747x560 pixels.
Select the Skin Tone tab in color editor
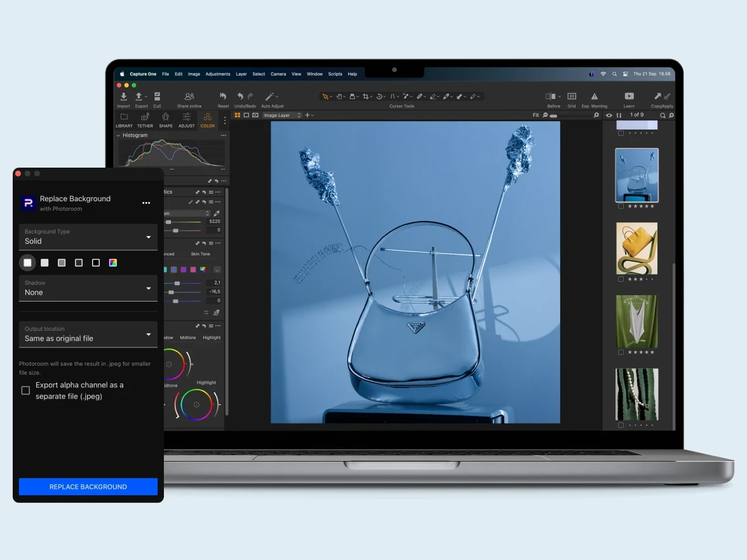tap(200, 254)
